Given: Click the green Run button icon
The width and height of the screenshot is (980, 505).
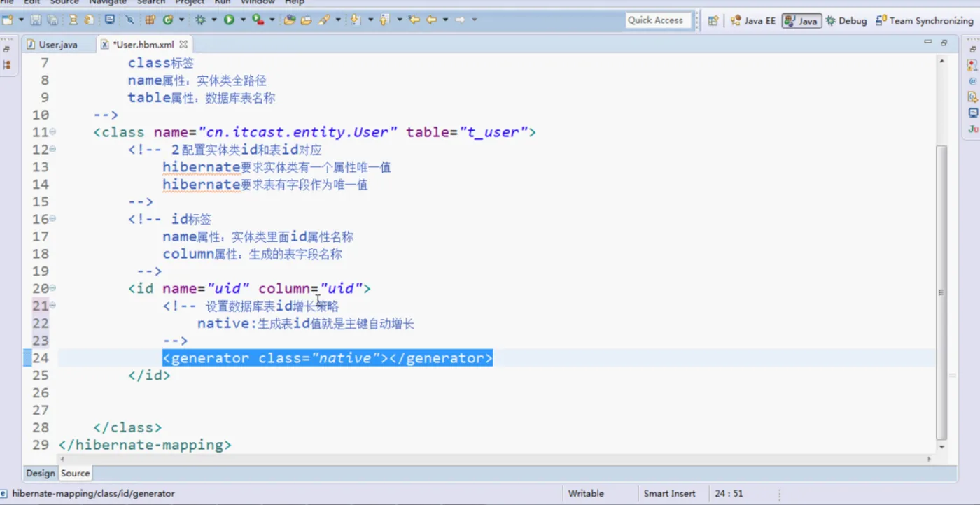Looking at the screenshot, I should [229, 20].
